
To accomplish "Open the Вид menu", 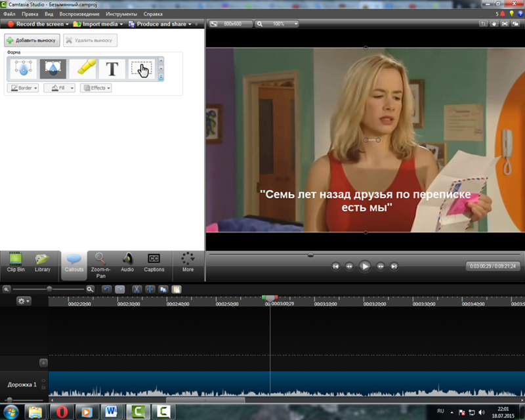I will (x=49, y=14).
